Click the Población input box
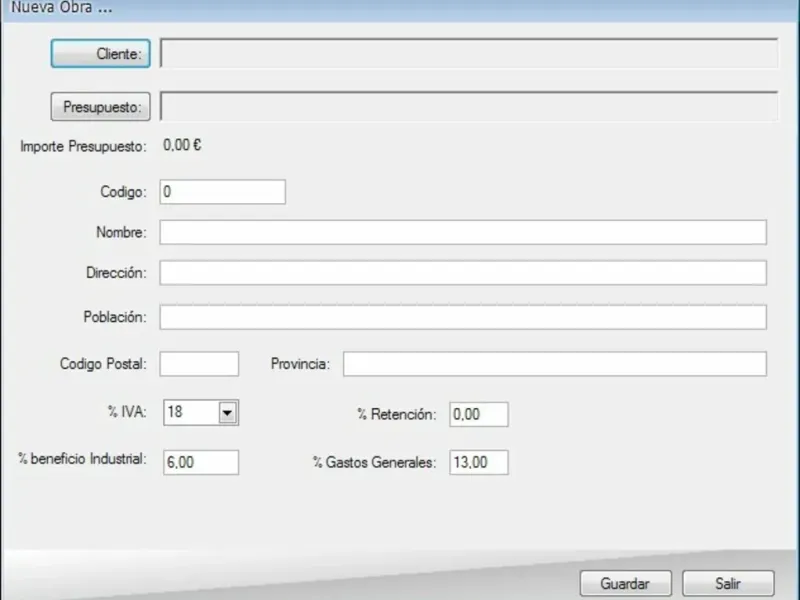800x600 pixels. (x=463, y=317)
